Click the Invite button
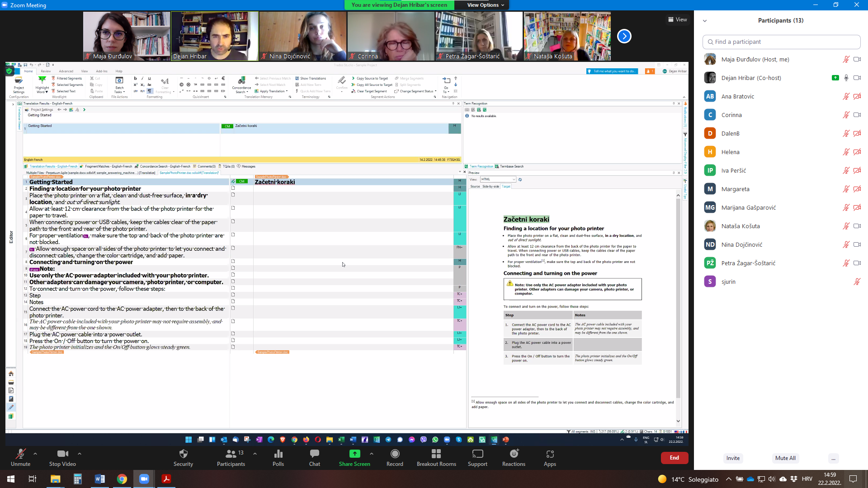This screenshot has width=868, height=488. (733, 458)
